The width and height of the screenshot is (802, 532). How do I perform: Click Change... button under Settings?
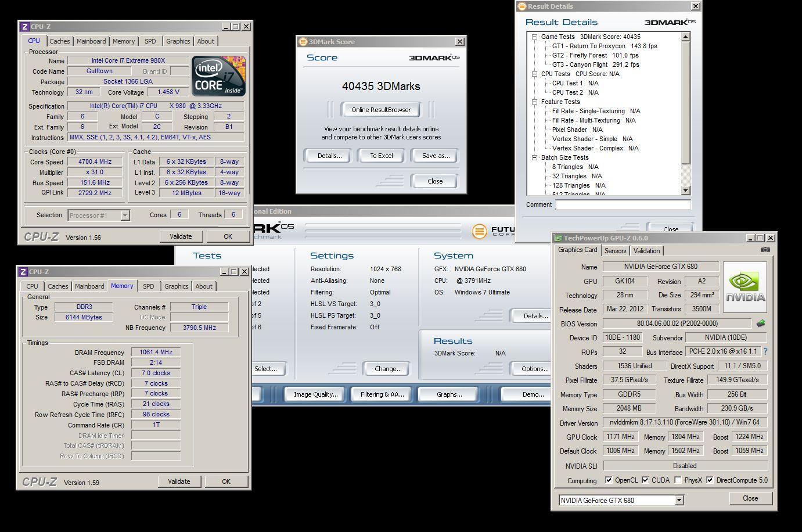(388, 369)
